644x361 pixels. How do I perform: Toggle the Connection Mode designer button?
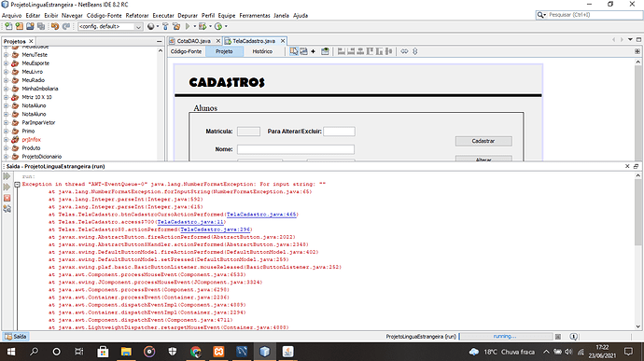(303, 51)
